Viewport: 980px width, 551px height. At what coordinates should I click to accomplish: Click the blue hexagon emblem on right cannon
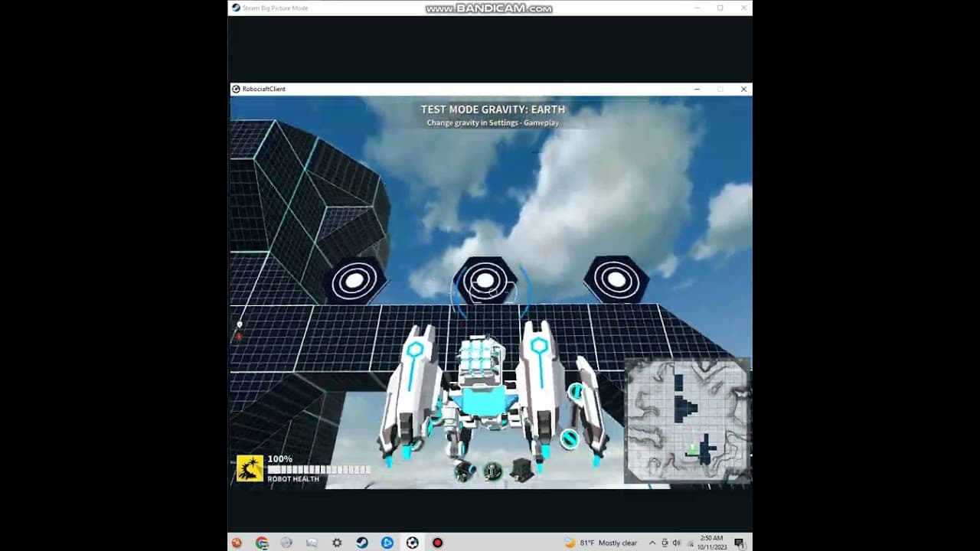tap(540, 345)
